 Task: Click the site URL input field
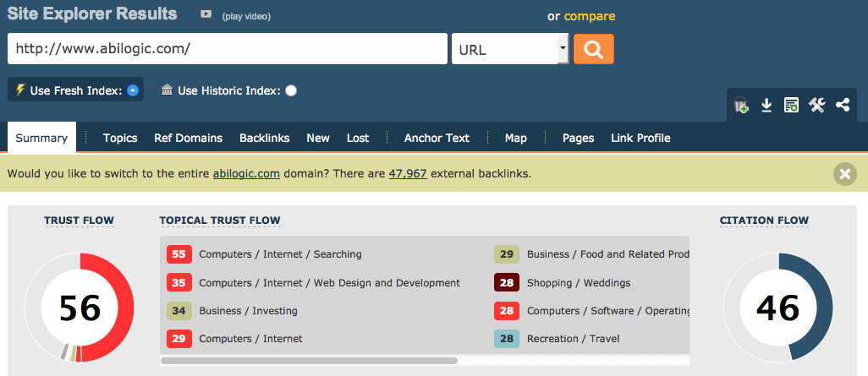(227, 49)
